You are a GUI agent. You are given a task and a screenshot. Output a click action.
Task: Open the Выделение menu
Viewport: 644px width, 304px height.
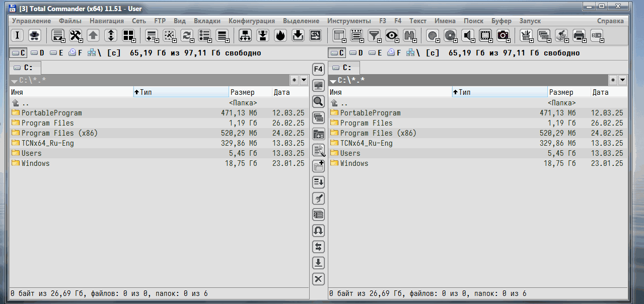(x=301, y=21)
